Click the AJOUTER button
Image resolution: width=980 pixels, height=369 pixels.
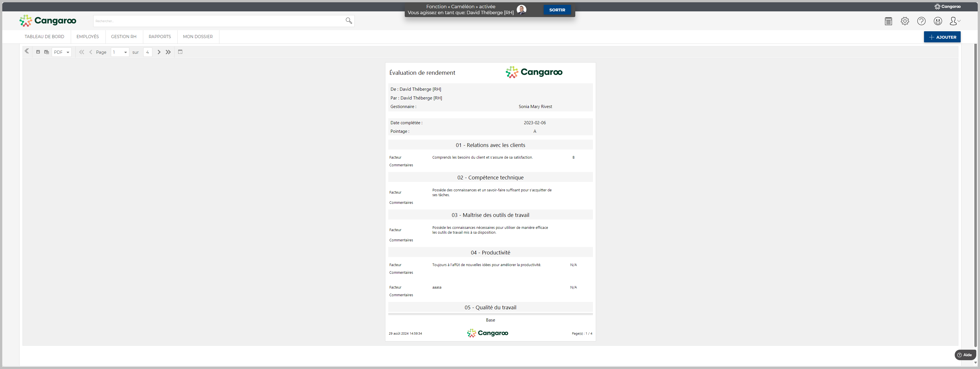[x=942, y=37]
